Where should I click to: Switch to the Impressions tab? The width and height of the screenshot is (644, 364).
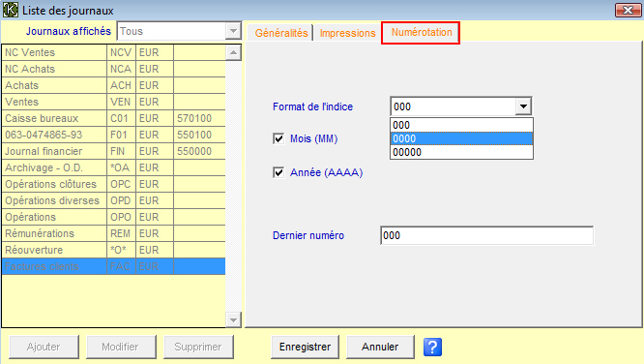tap(347, 33)
